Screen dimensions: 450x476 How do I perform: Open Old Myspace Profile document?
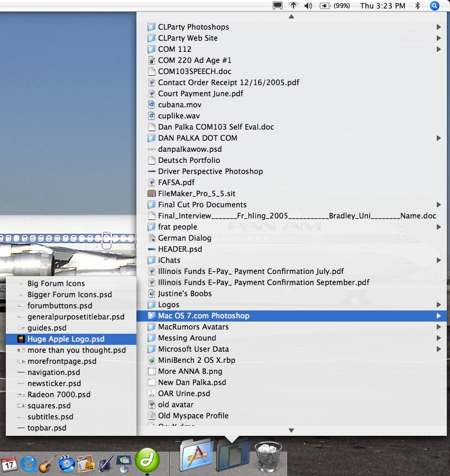pos(291,416)
